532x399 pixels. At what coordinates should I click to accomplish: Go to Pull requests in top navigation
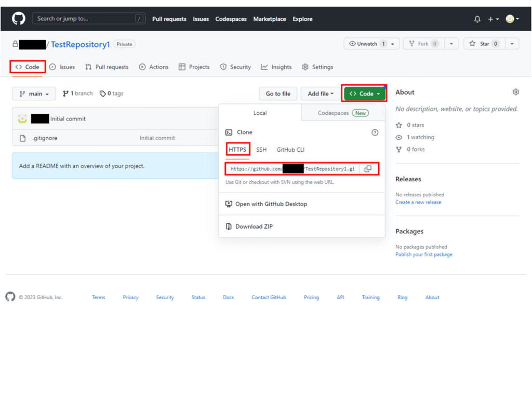coord(169,19)
